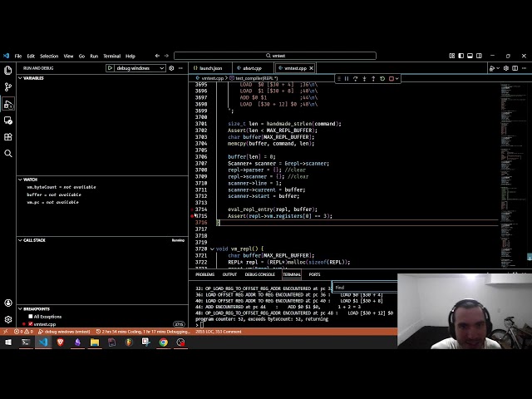Open the Selection menu
Image resolution: width=532 pixels, height=399 pixels.
click(49, 56)
